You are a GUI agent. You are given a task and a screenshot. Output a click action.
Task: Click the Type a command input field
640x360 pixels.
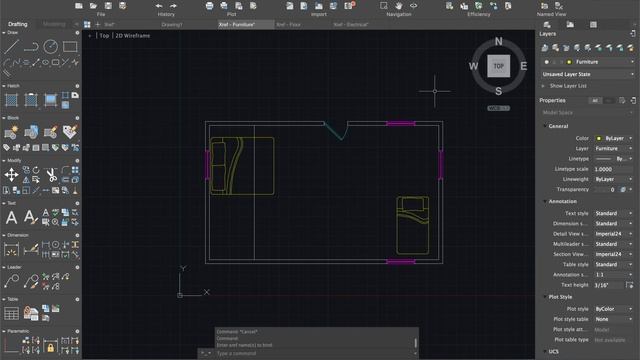pos(314,353)
